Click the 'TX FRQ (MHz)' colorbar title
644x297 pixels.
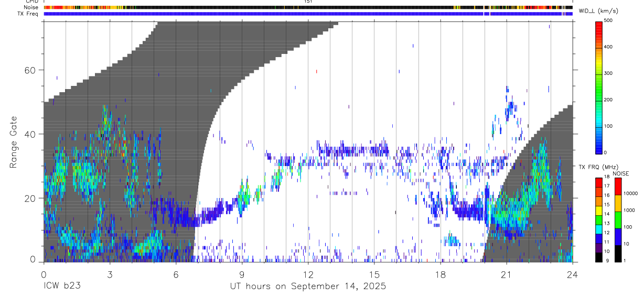coord(598,167)
